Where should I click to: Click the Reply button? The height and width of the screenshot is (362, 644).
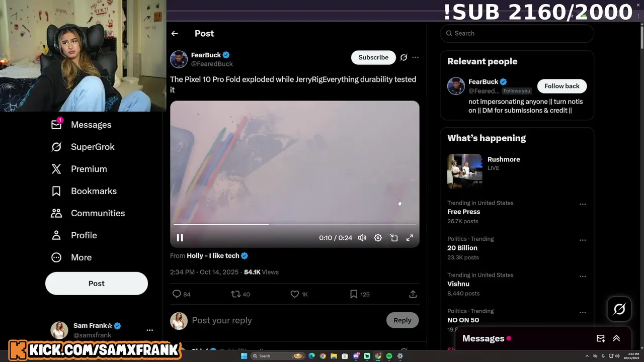pyautogui.click(x=403, y=320)
